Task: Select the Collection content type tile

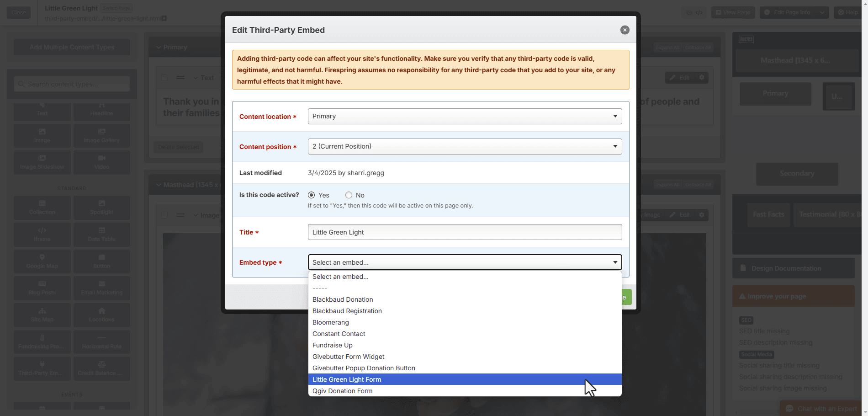Action: click(x=42, y=208)
